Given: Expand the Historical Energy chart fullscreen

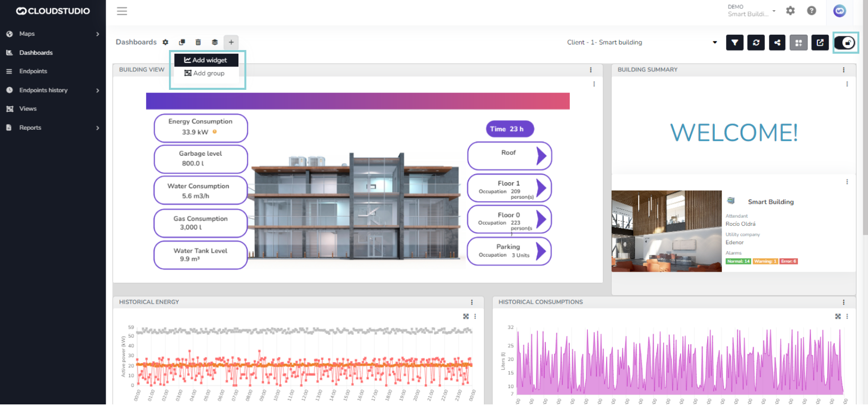Looking at the screenshot, I should click(466, 317).
